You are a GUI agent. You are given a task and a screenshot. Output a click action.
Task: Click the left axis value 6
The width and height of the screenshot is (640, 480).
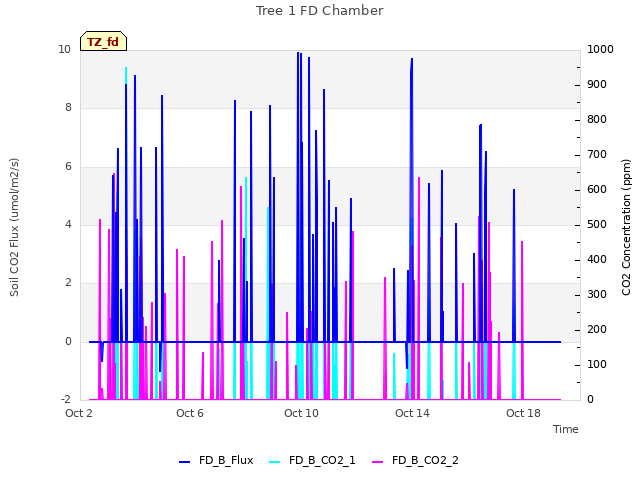tap(68, 166)
